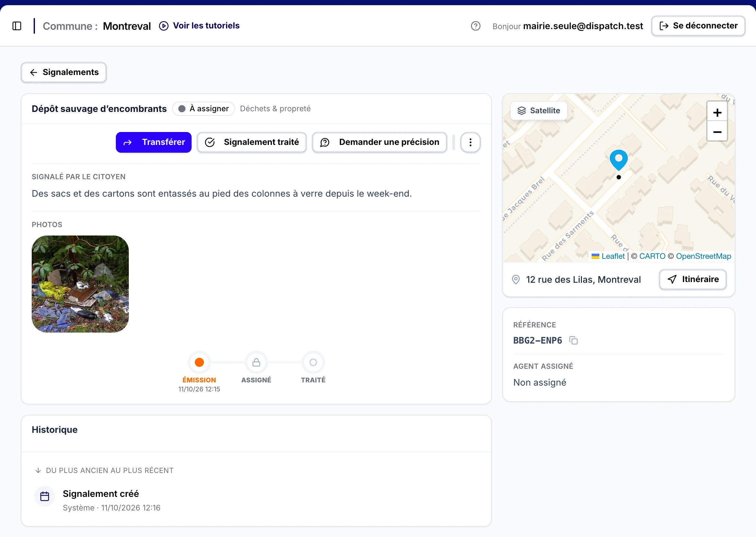Click the 'Déchets & propreté' category label
The height and width of the screenshot is (537, 756).
(x=275, y=109)
